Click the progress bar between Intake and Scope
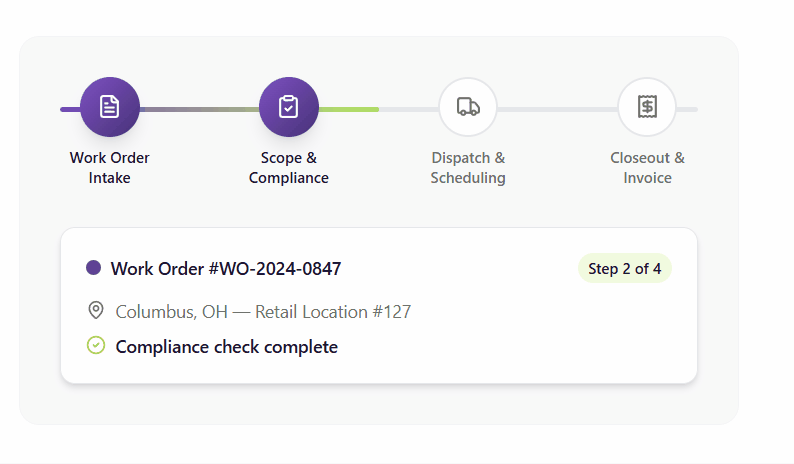The image size is (794, 464). pos(199,108)
